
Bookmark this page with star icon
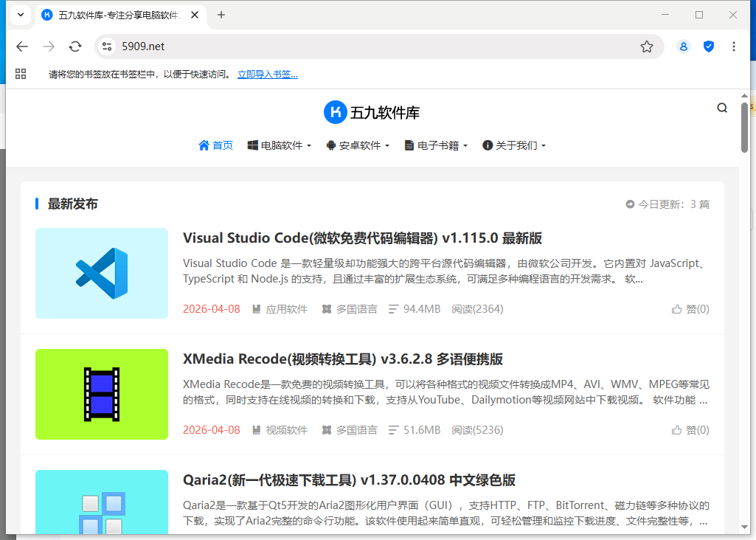[647, 46]
